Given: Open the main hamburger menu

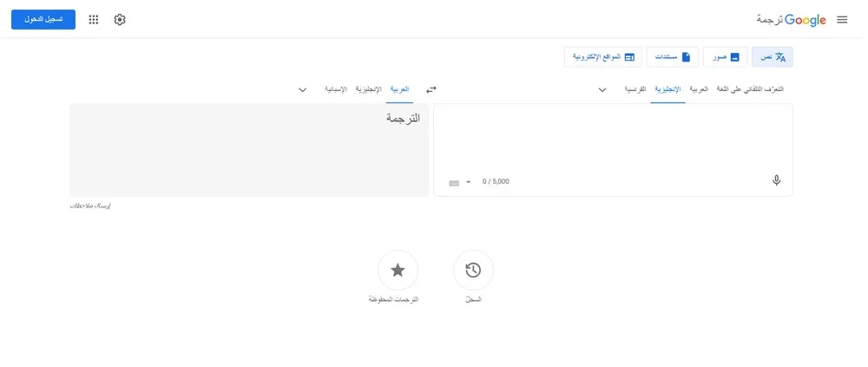Looking at the screenshot, I should pyautogui.click(x=841, y=19).
